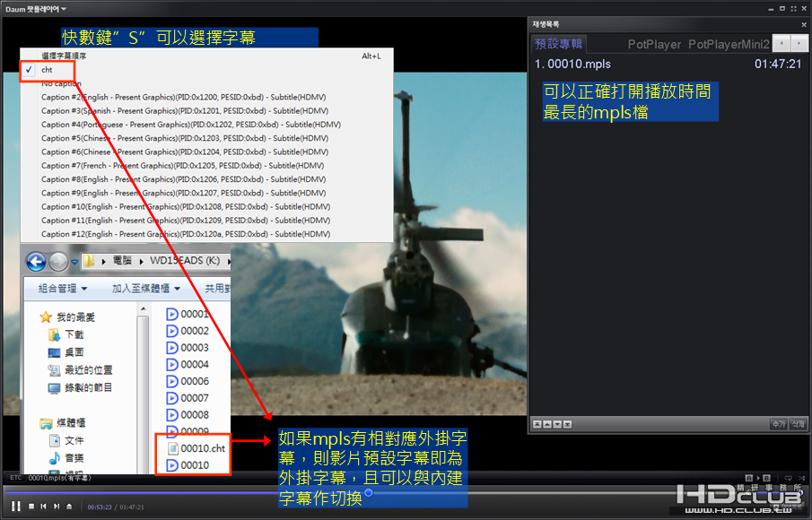This screenshot has height=520, width=812.
Task: Click the seek bar position handle
Action: (x=369, y=492)
